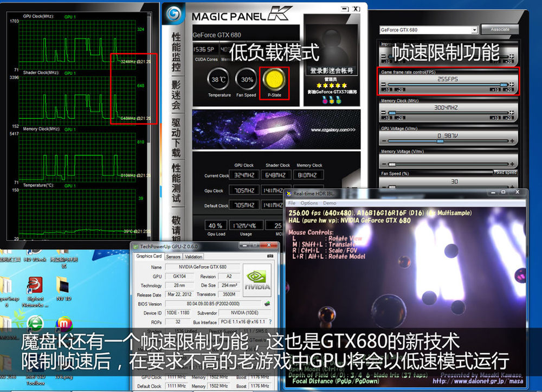Open the Options menu in Real-time HDR IBL
Image resolution: width=542 pixels, height=392 pixels.
click(309, 203)
